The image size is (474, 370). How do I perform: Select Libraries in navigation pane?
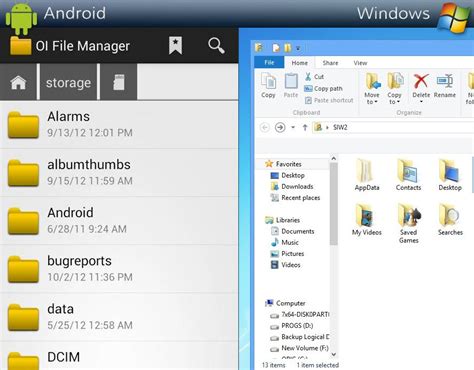click(x=282, y=220)
